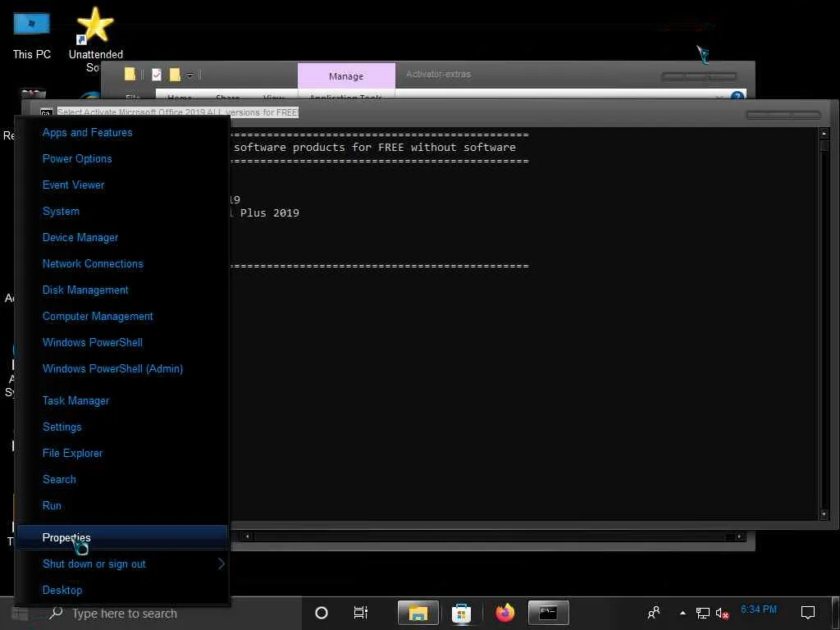The width and height of the screenshot is (840, 630).
Task: Click the Activator-extras Explorer window title
Action: [439, 74]
